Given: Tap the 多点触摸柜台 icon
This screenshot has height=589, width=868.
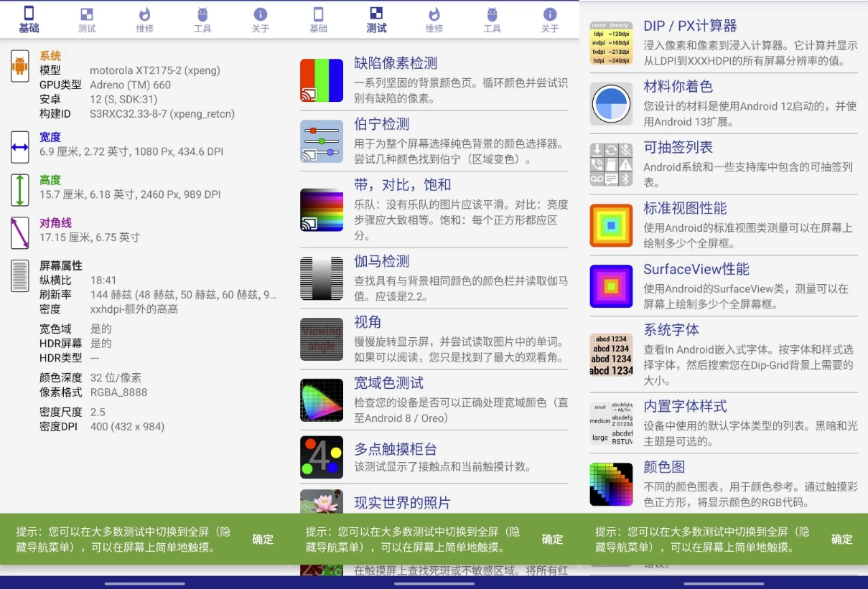Looking at the screenshot, I should [x=322, y=457].
